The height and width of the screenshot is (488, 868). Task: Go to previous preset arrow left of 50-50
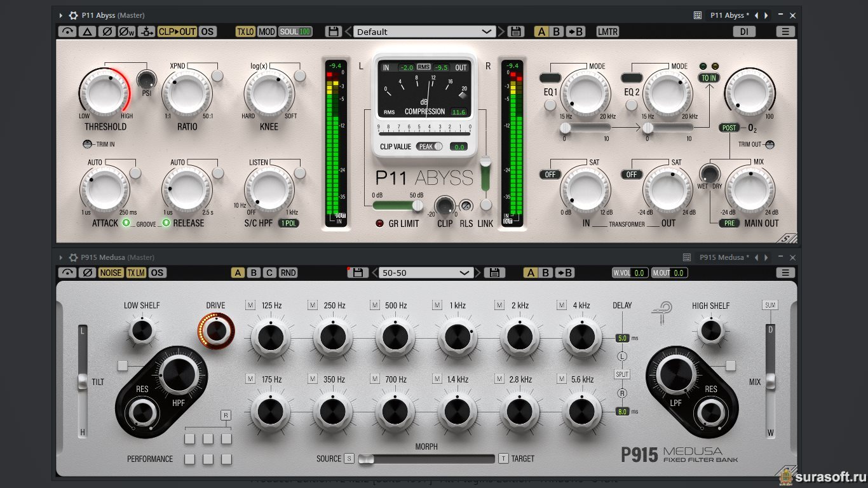[374, 273]
